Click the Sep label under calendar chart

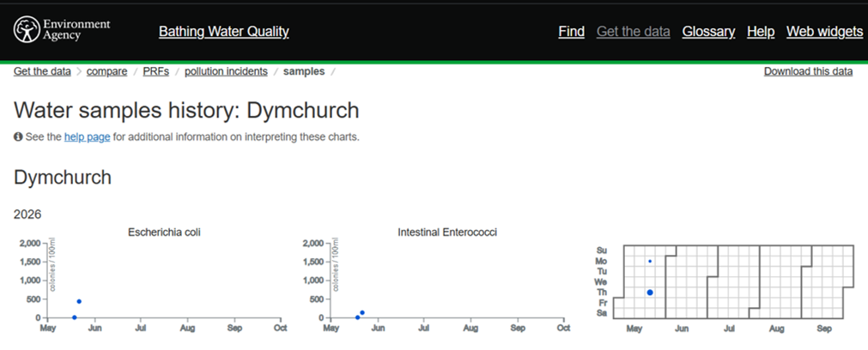824,329
